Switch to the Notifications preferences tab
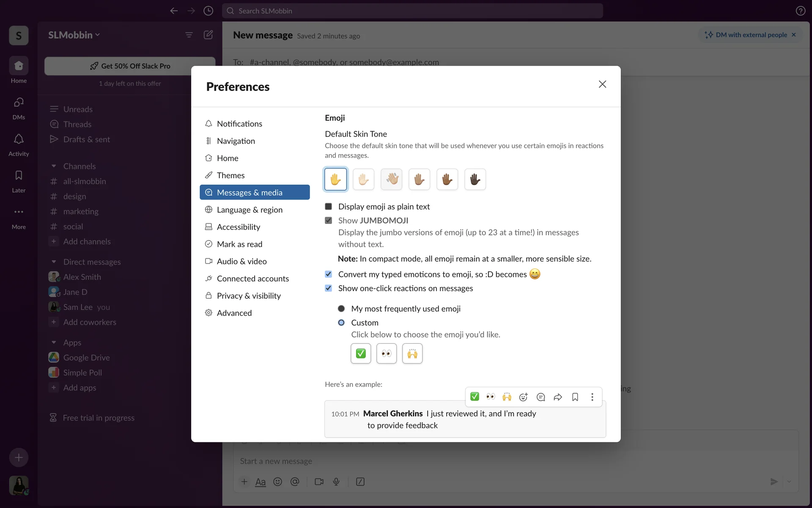This screenshot has width=812, height=508. click(x=239, y=124)
